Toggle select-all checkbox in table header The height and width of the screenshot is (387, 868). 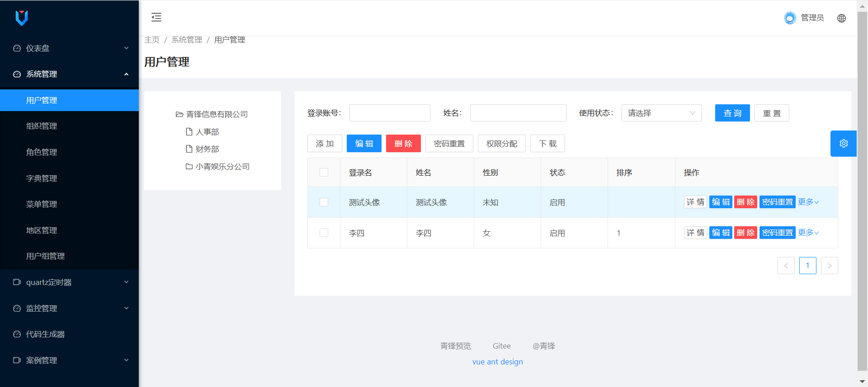[324, 172]
